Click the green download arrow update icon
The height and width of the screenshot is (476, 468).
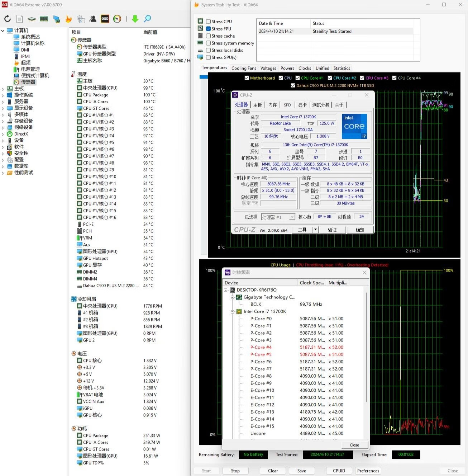[135, 19]
